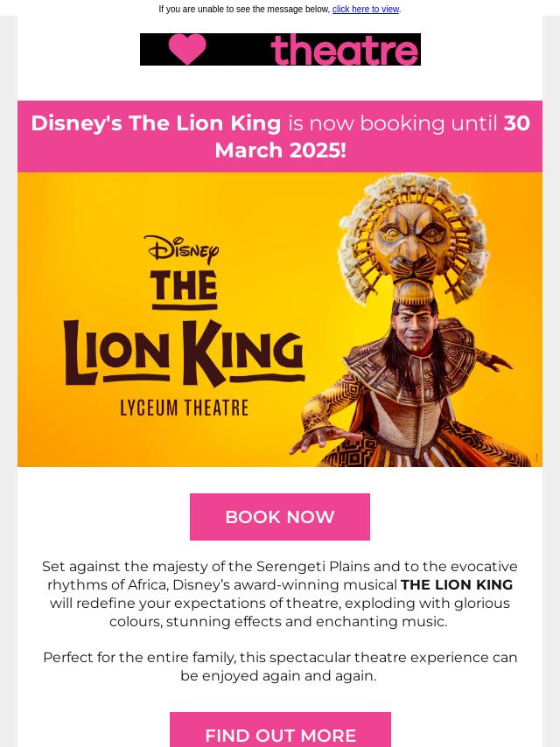The height and width of the screenshot is (747, 560).
Task: Click 'If you are unable to see' text
Action: coord(244,10)
